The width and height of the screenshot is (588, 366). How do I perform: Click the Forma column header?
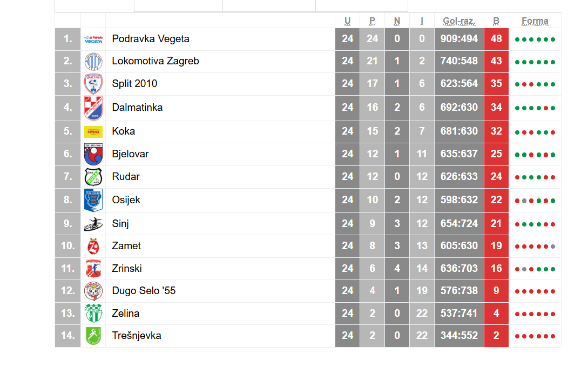[x=535, y=21]
